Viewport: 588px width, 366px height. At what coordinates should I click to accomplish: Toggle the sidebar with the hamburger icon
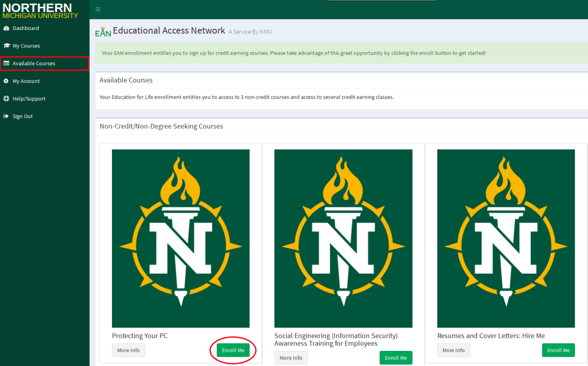pos(98,9)
